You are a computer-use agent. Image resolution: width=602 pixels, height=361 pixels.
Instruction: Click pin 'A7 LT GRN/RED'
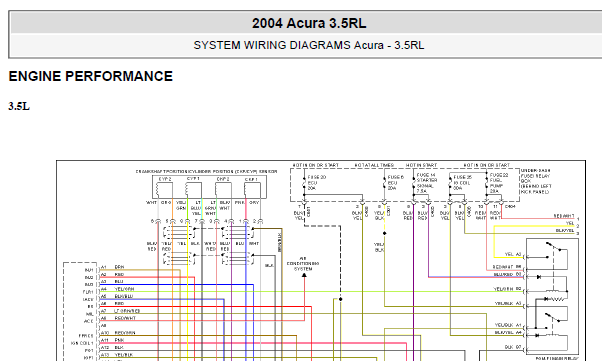pos(121,311)
